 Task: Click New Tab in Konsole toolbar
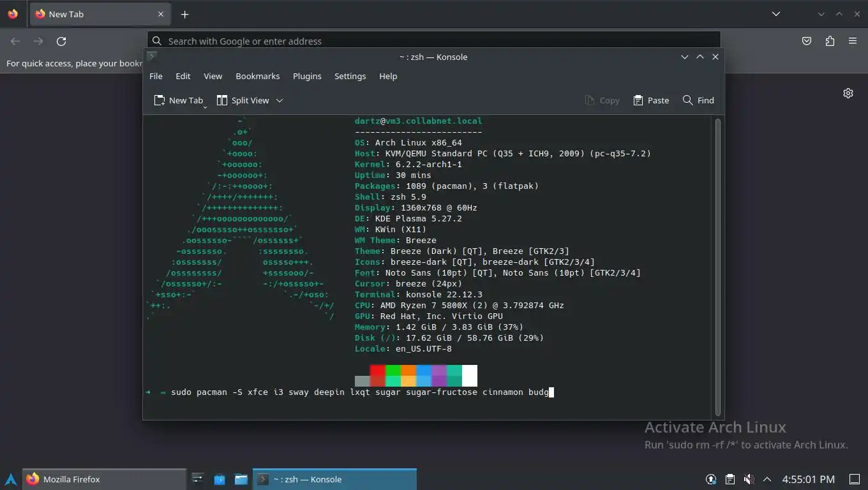177,100
